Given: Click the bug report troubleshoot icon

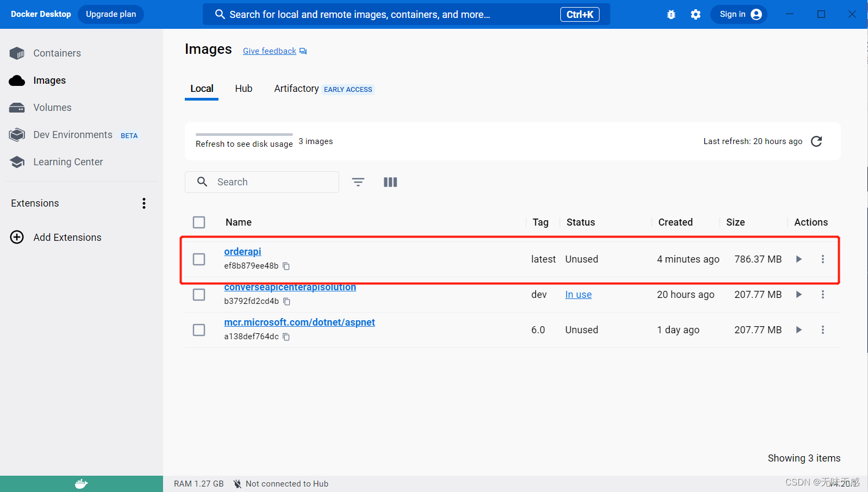Looking at the screenshot, I should pos(671,15).
